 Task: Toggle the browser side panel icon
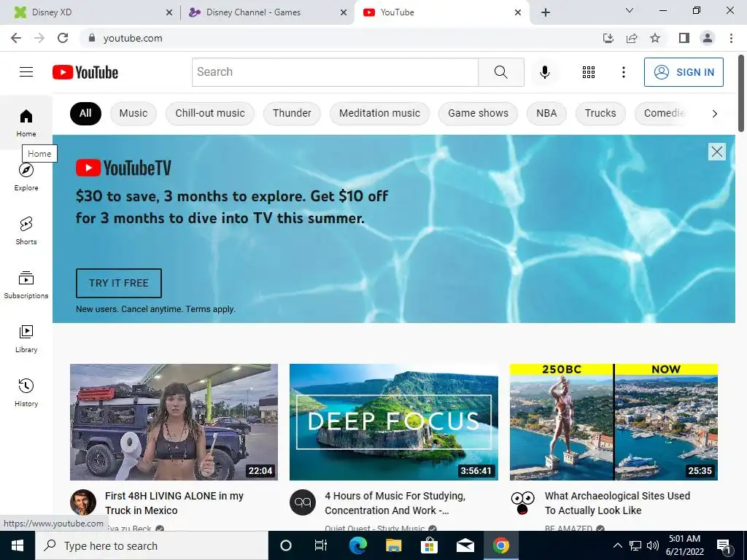684,38
